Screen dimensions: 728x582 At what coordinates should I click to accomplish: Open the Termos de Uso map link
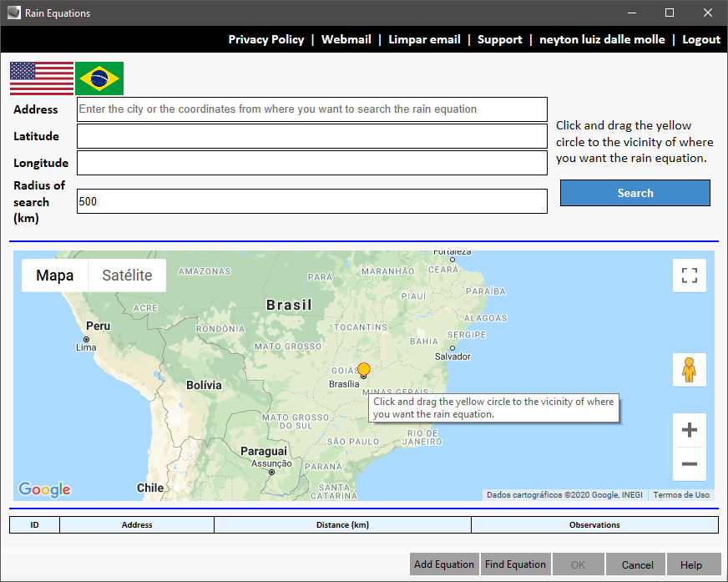point(681,494)
